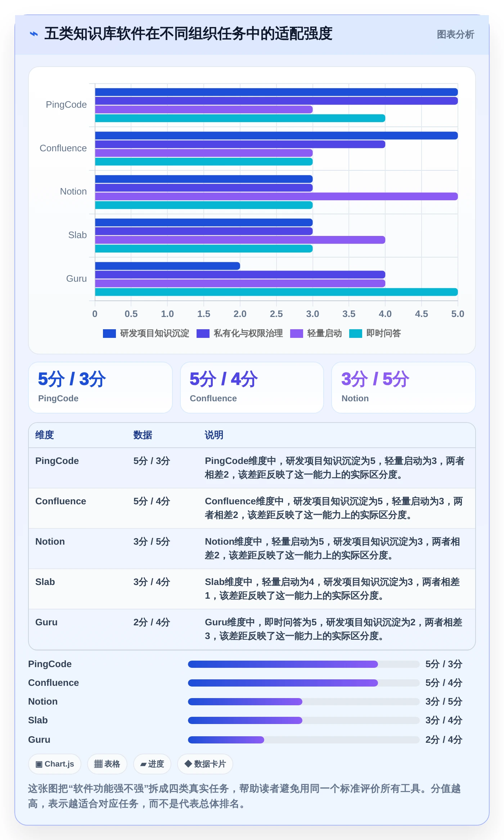The image size is (504, 840).
Task: Click the Confluence y-axis label in chart
Action: click(63, 148)
